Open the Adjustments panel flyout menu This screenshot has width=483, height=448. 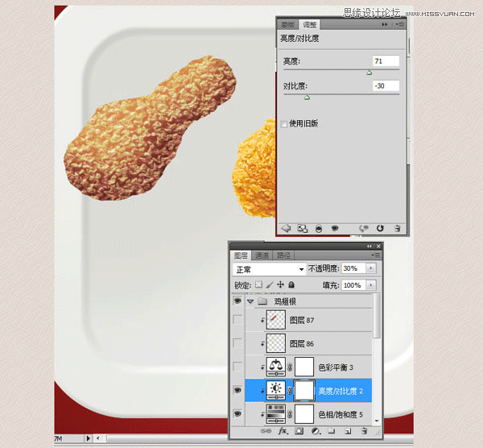coord(400,24)
